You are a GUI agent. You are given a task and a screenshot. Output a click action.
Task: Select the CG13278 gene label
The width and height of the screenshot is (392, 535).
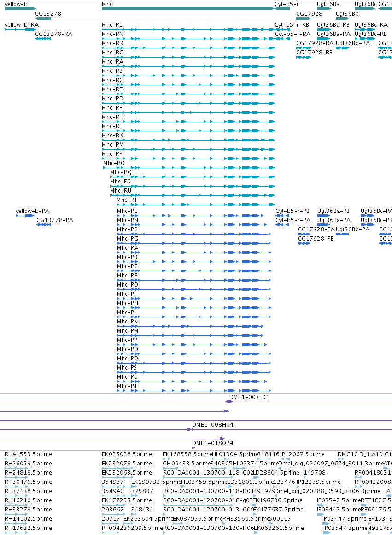tap(48, 14)
